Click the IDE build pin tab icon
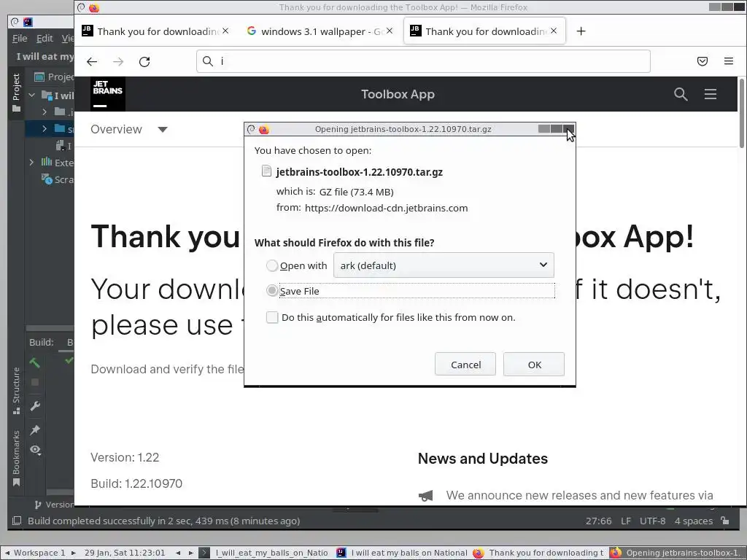Viewport: 747px width, 560px height. [35, 430]
